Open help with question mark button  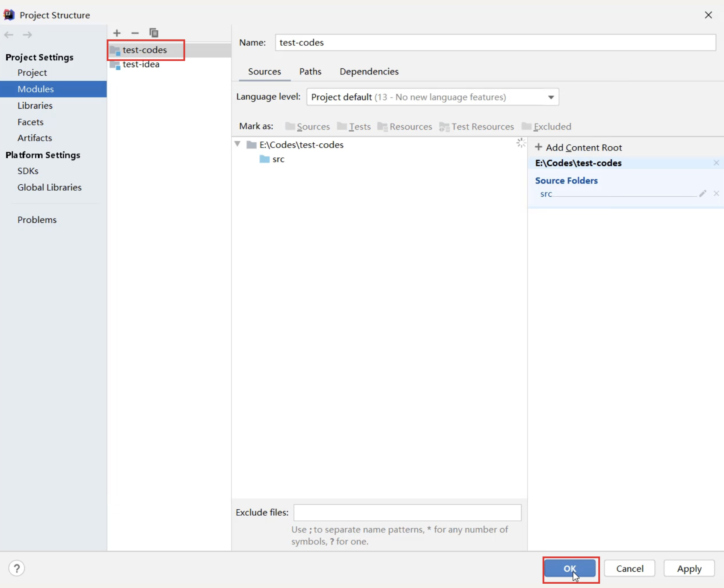point(17,568)
